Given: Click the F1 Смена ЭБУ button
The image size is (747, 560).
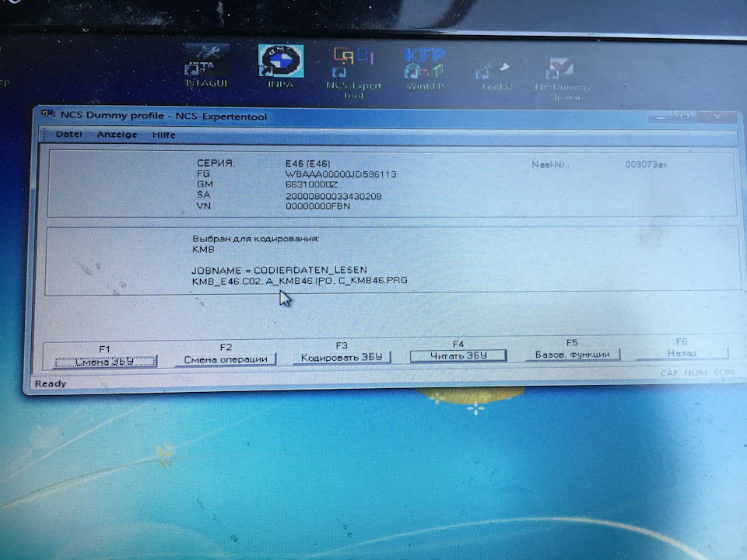Looking at the screenshot, I should point(105,362).
